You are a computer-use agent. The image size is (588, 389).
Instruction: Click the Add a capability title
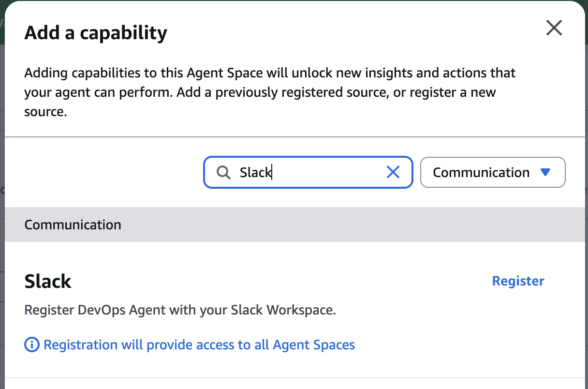[x=96, y=33]
